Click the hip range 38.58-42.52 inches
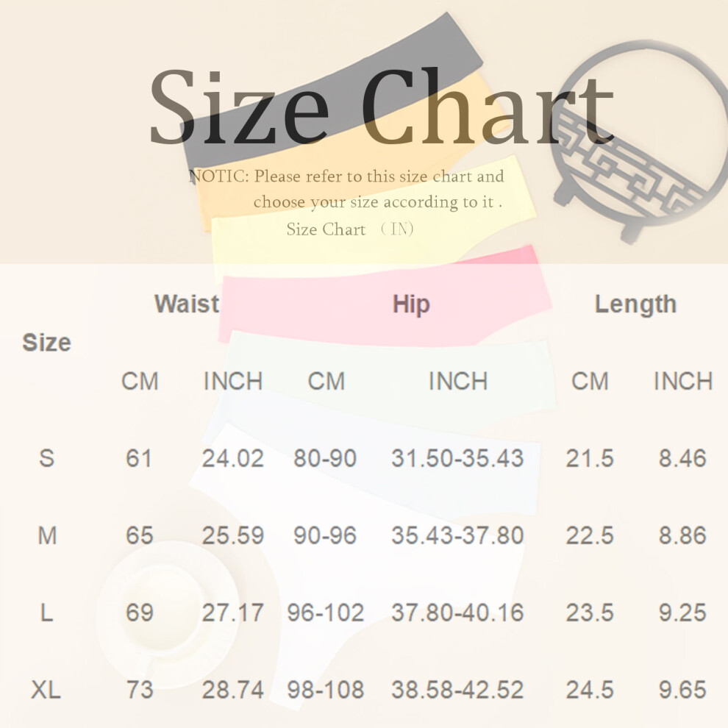 pos(458,690)
